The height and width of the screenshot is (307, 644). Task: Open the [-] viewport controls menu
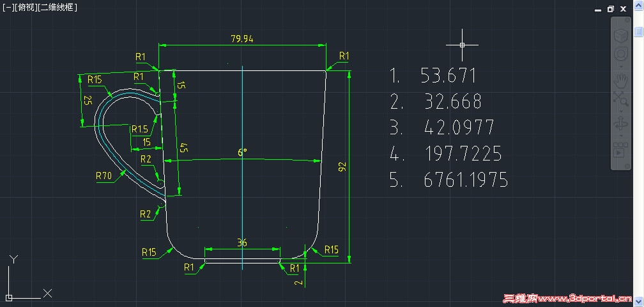[x=8, y=7]
